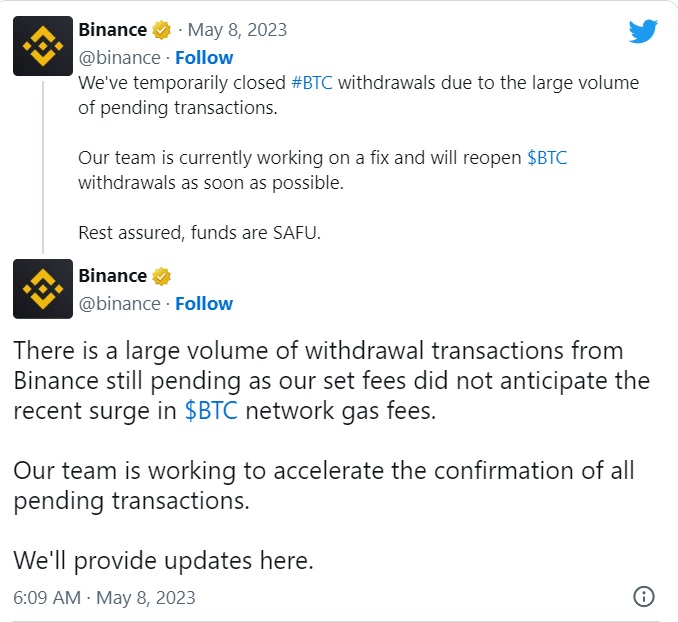Open @binance handle in first tweet
The width and height of the screenshot is (678, 622).
(119, 58)
